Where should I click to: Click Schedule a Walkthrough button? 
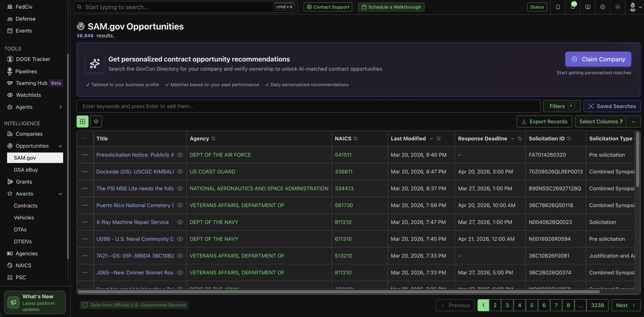pyautogui.click(x=391, y=7)
